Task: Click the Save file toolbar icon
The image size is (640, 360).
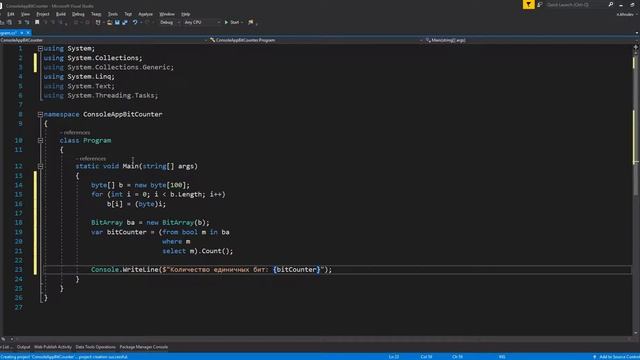Action: tap(117, 22)
